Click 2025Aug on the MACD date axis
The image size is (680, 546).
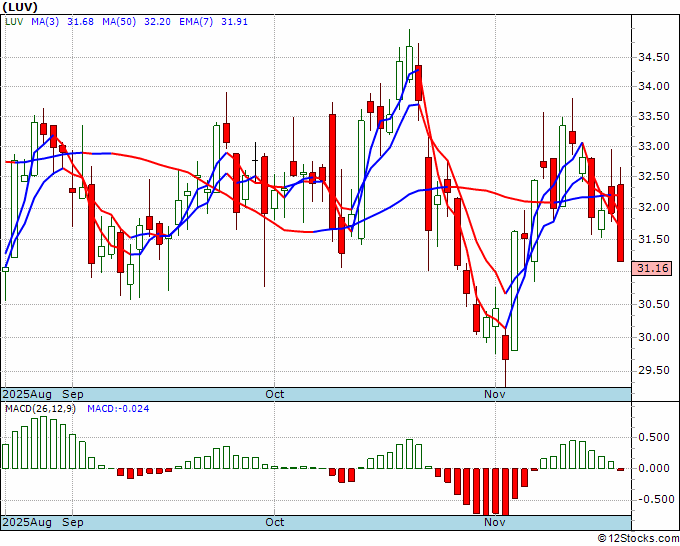pos(27,522)
